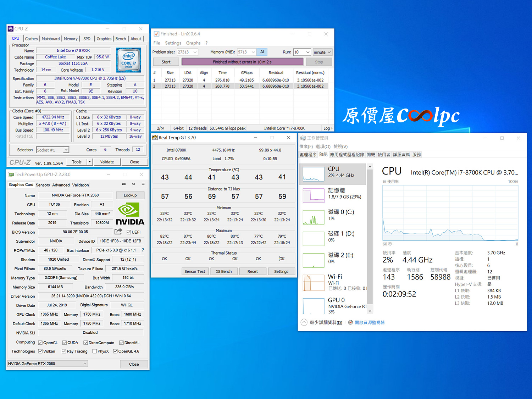Click GPU-Z title bar app icon
This screenshot has height=399, width=532.
tap(11, 174)
